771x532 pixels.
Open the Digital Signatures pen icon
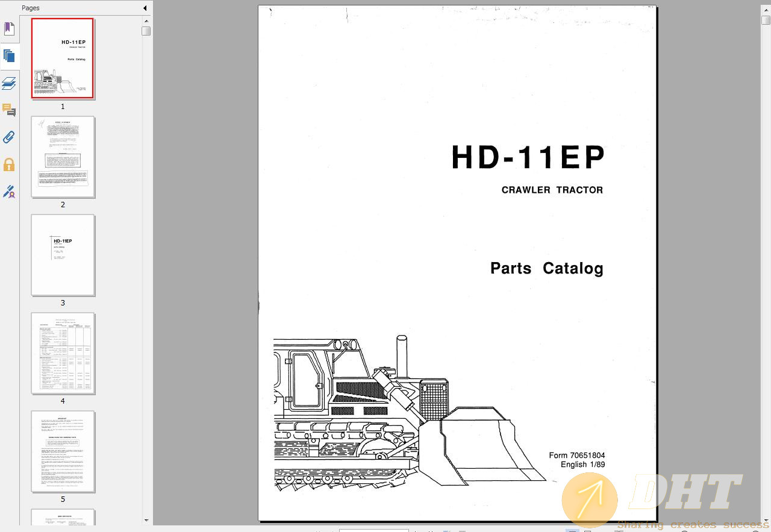[9, 192]
